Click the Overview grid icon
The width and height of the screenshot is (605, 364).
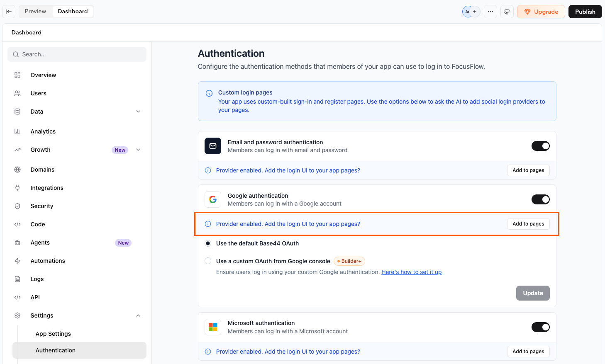(17, 75)
